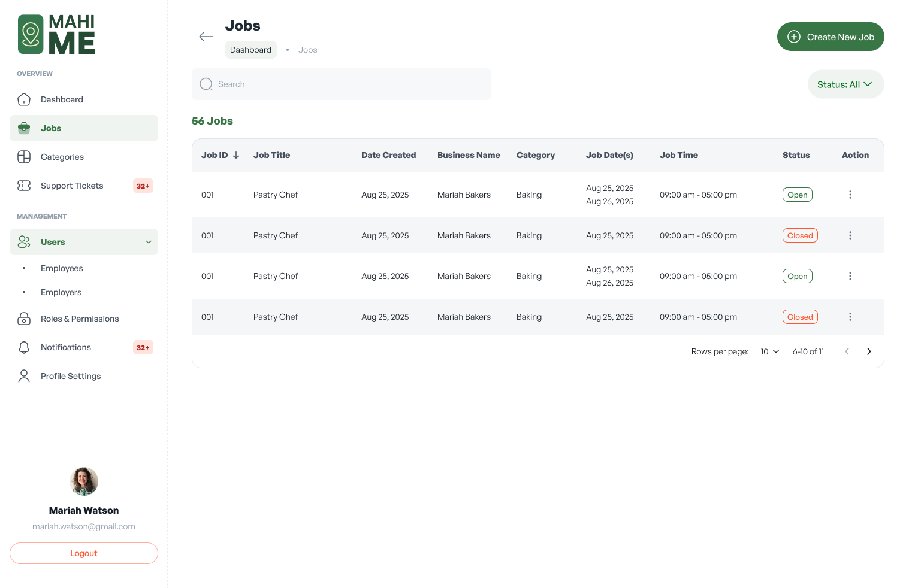Image resolution: width=906 pixels, height=588 pixels.
Task: Go to next page of jobs
Action: pos(869,351)
